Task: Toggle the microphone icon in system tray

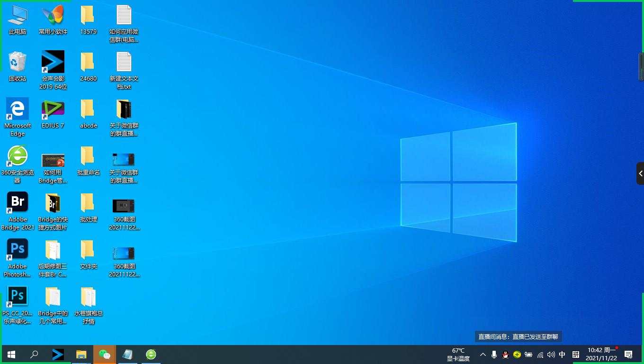Action: pos(494,355)
